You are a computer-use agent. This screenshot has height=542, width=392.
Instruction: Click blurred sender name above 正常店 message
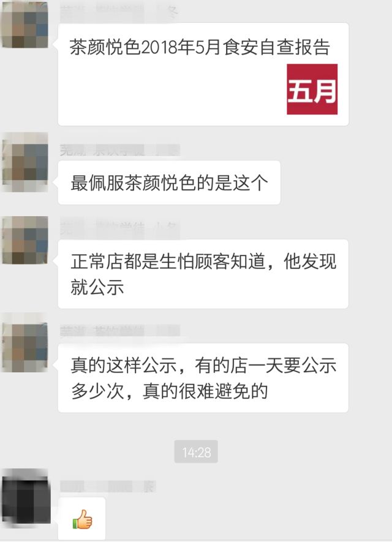click(x=119, y=228)
